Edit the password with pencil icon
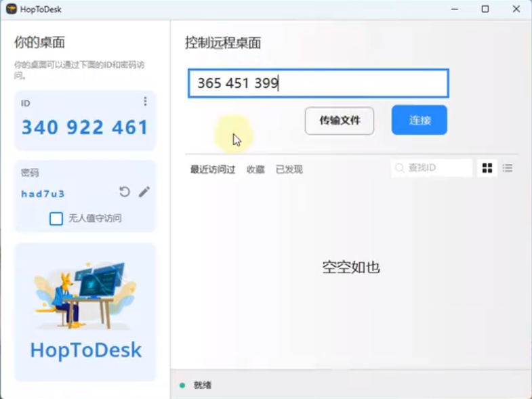 click(x=144, y=192)
